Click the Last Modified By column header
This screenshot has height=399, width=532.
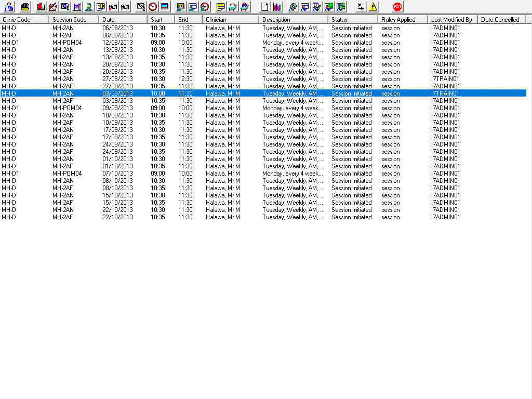(x=453, y=20)
